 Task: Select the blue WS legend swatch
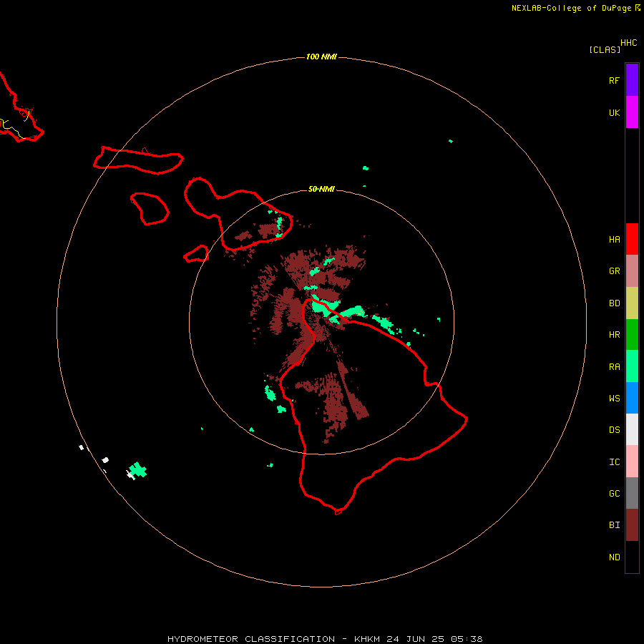click(x=632, y=398)
